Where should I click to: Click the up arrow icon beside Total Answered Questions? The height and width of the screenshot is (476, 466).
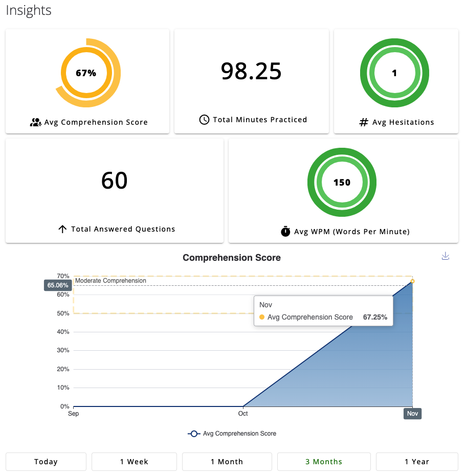[62, 229]
